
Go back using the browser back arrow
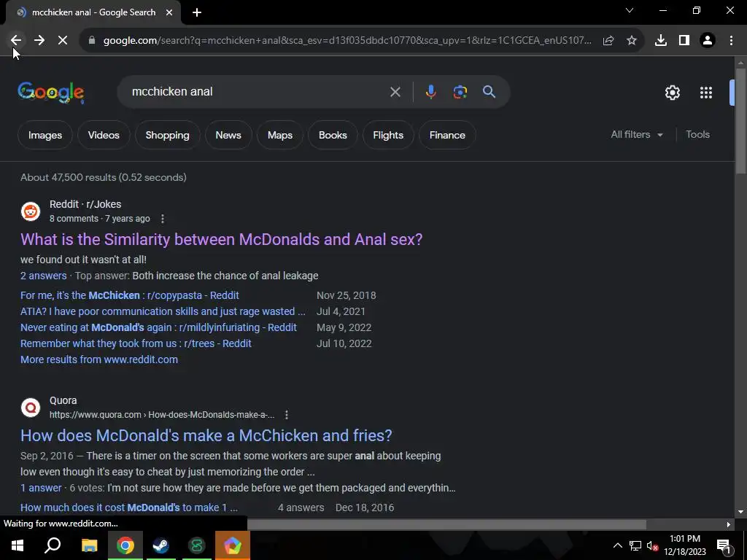(16, 41)
